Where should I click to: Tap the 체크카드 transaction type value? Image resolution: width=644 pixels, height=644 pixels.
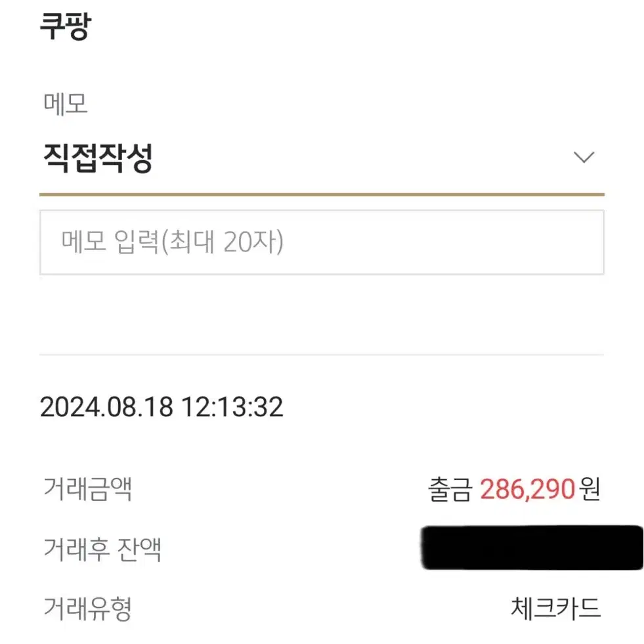coord(555,609)
